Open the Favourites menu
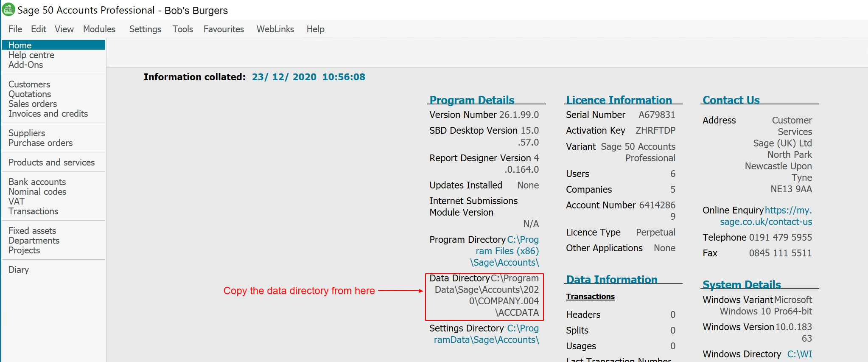This screenshot has height=362, width=868. pyautogui.click(x=224, y=29)
